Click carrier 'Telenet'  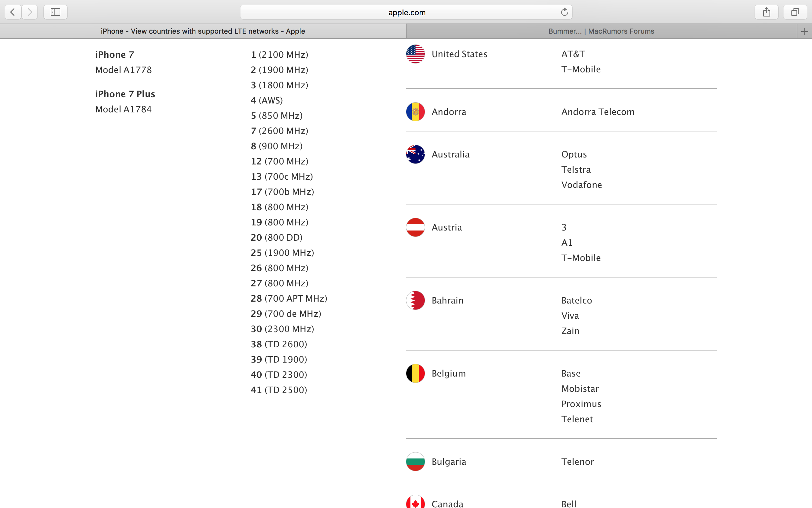click(x=577, y=419)
